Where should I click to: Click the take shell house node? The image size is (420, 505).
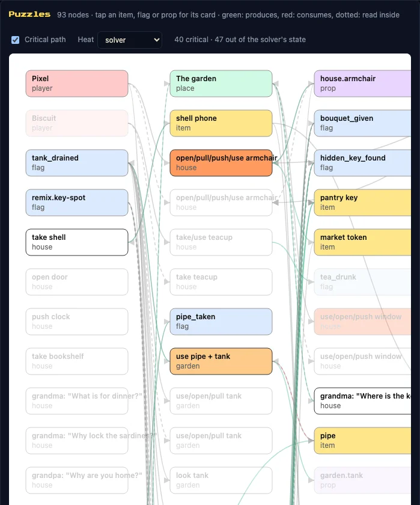(x=77, y=242)
